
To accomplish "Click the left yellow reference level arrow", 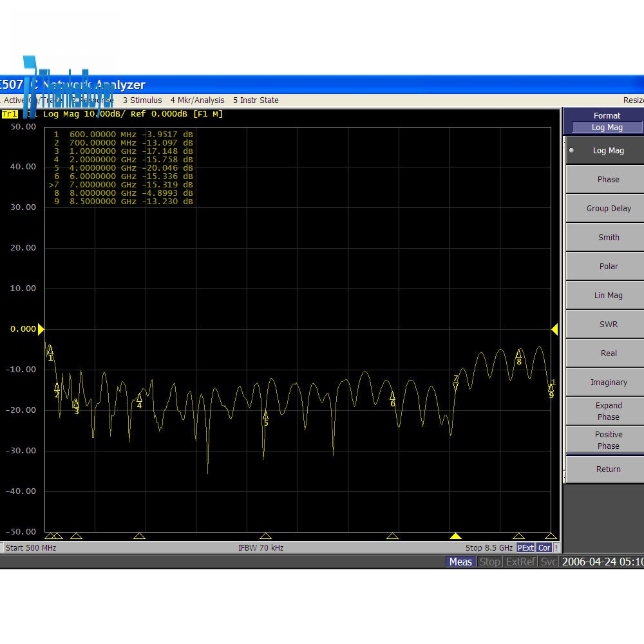I will coord(41,329).
